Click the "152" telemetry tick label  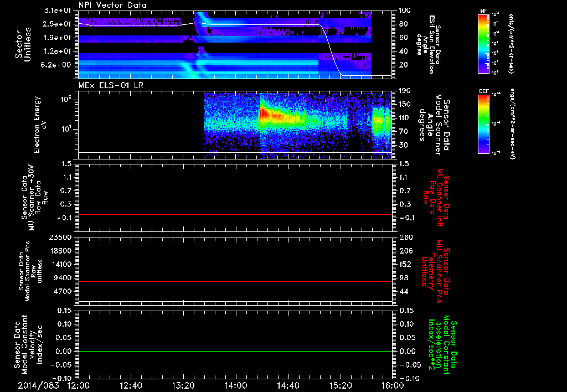click(405, 264)
